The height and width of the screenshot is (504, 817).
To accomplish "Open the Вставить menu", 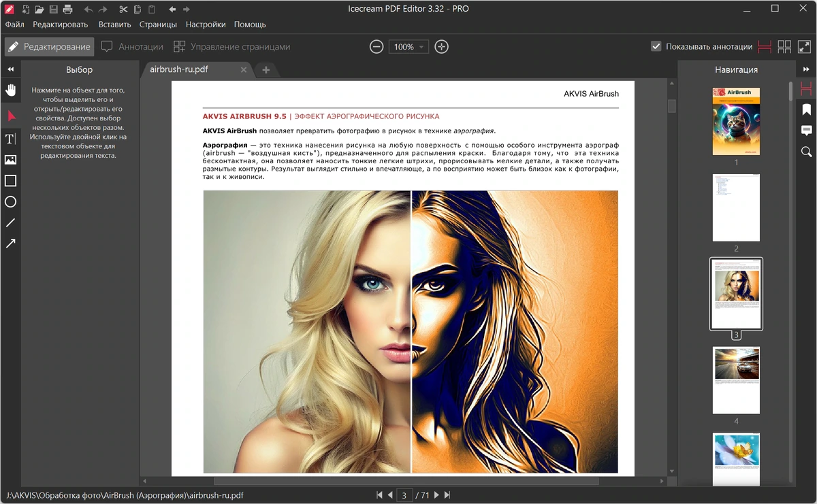I will pos(114,24).
